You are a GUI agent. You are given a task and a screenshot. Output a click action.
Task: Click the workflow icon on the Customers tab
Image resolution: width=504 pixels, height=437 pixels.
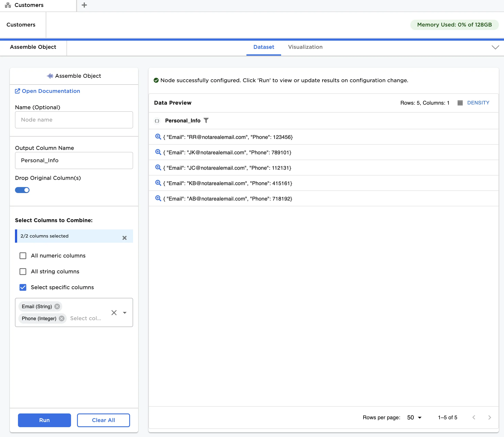click(7, 5)
